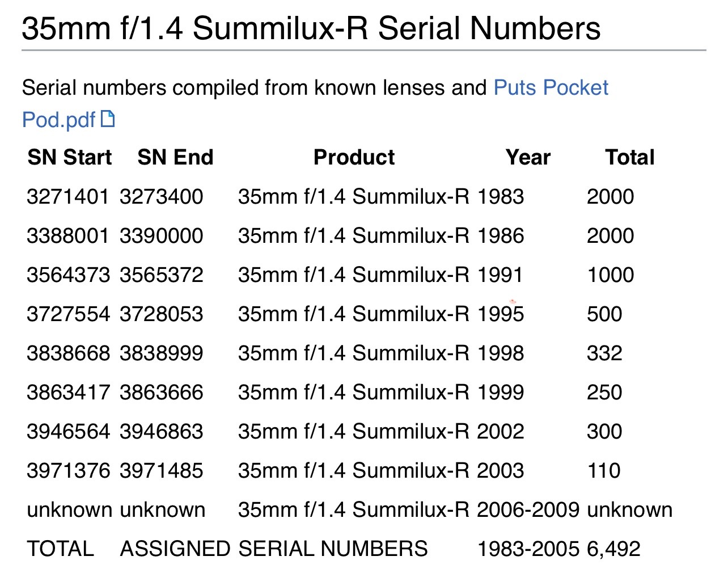Screen dimensions: 728x573
Task: Select the SN Start column header
Action: pos(69,157)
